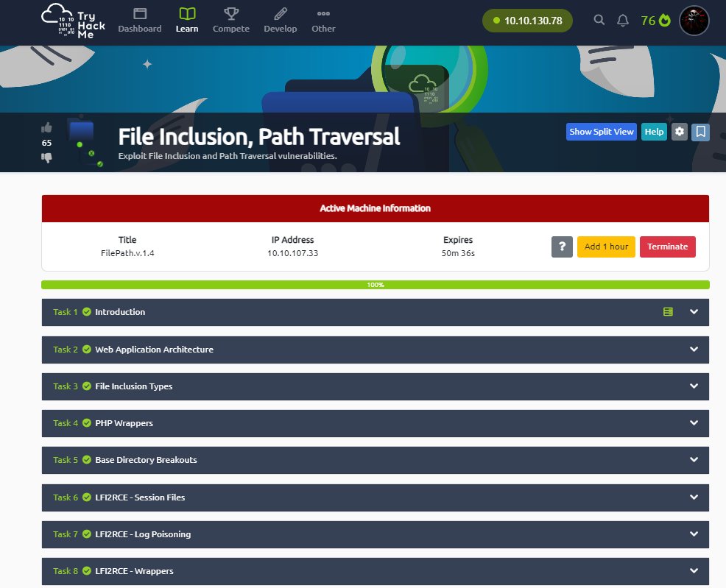Viewport: 726px width, 588px height.
Task: Click the notes icon on Task 1 row
Action: pyautogui.click(x=668, y=312)
